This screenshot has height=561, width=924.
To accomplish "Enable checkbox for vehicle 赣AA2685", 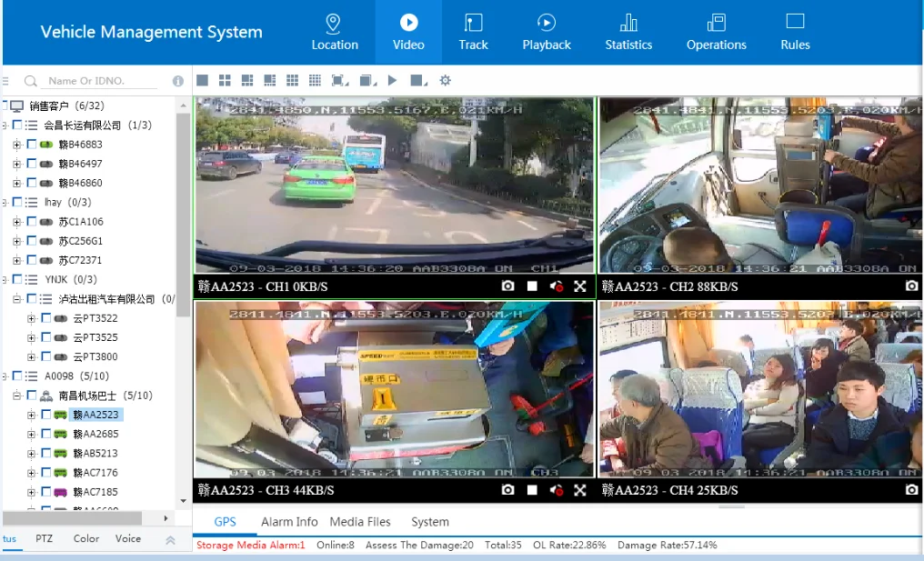I will (46, 435).
